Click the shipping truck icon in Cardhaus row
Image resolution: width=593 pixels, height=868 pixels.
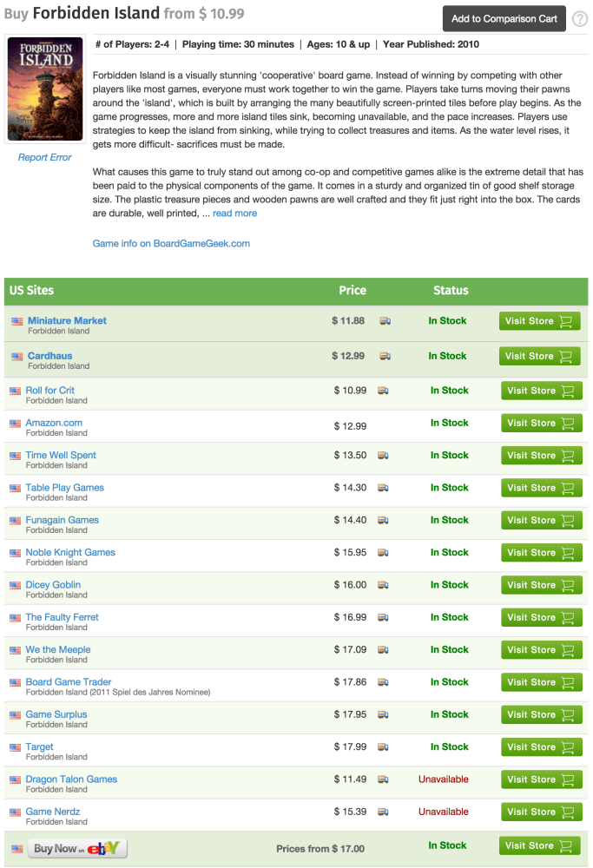[x=385, y=357]
